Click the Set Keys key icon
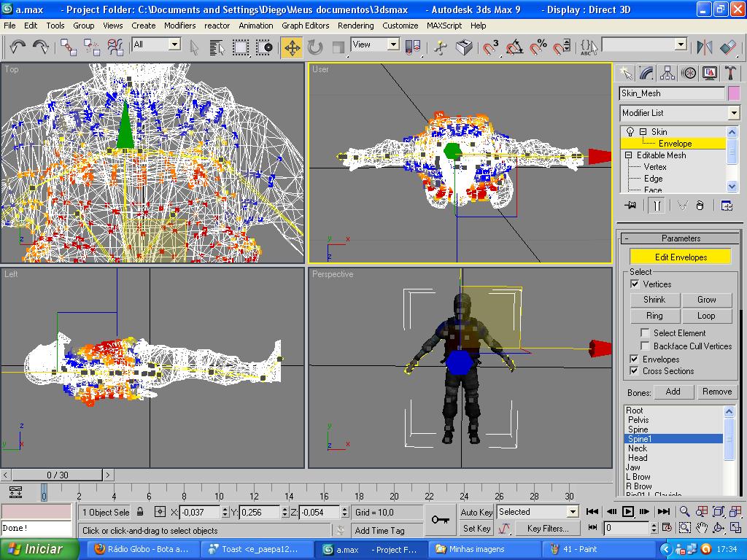 pos(440,519)
